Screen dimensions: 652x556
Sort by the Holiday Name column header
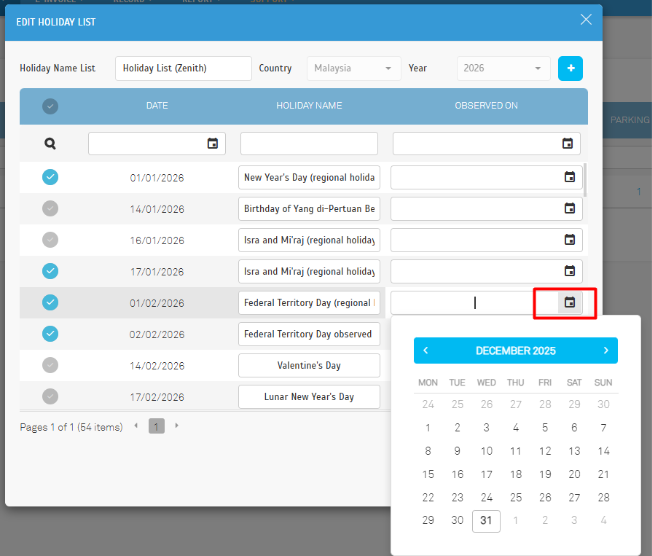point(309,106)
